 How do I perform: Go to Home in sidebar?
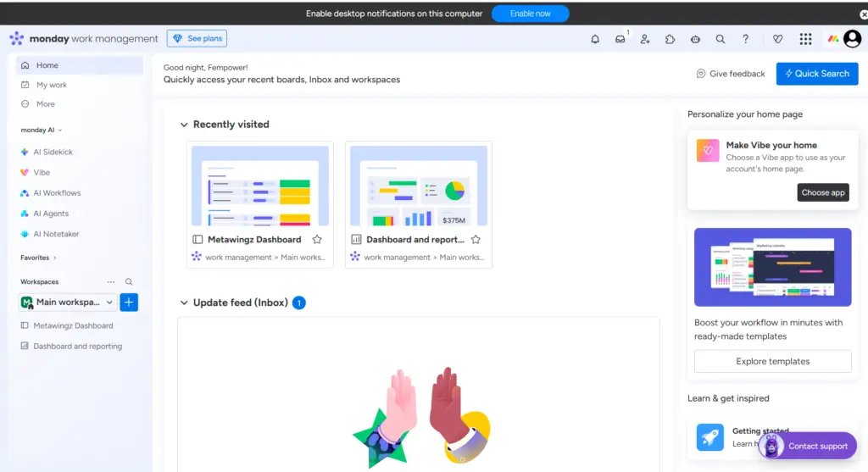coord(79,65)
